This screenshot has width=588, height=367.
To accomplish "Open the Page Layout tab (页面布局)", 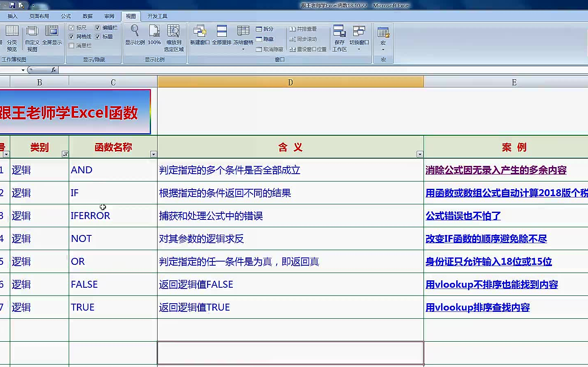I will [39, 16].
